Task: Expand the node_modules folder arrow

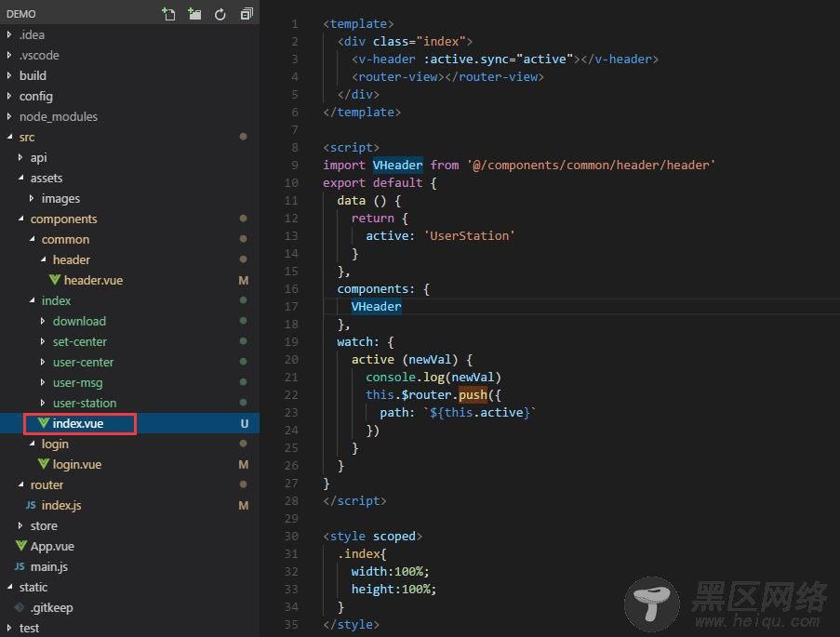Action: pos(9,116)
